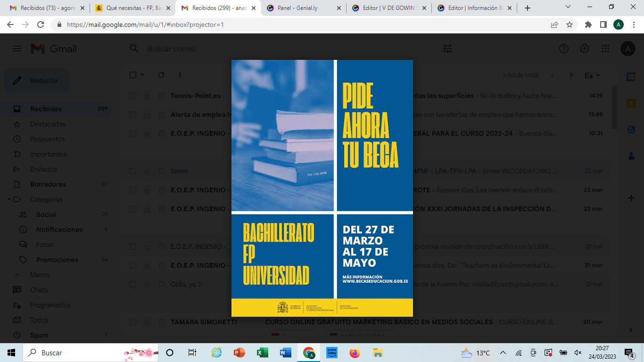644x362 pixels.
Task: Open the Promociones category
Action: tap(57, 260)
